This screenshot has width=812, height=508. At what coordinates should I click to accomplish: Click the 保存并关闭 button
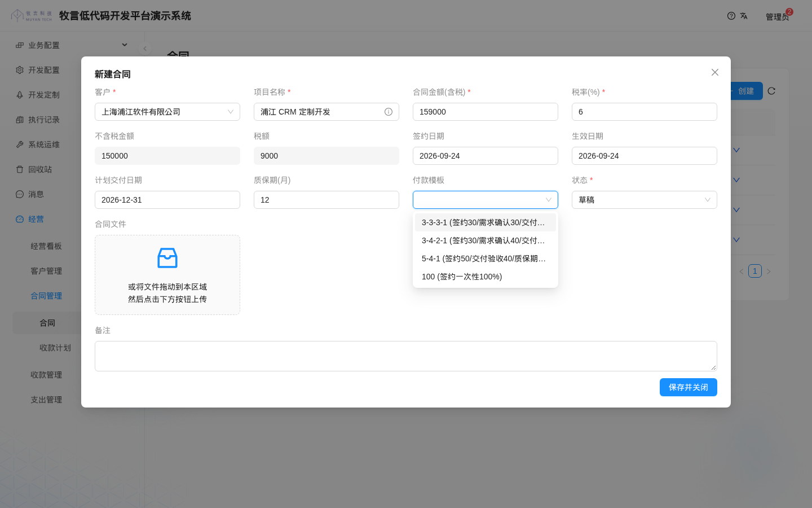point(689,387)
